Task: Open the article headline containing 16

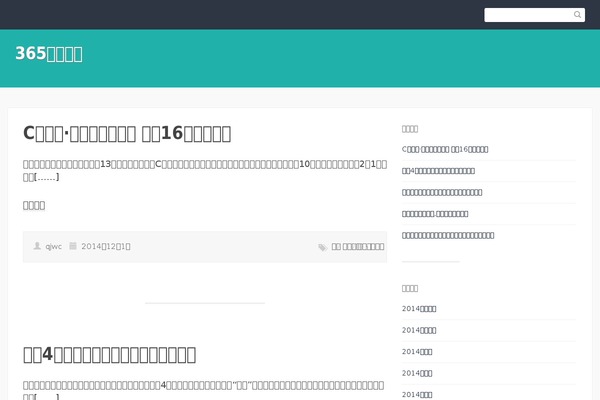Action: [x=127, y=134]
